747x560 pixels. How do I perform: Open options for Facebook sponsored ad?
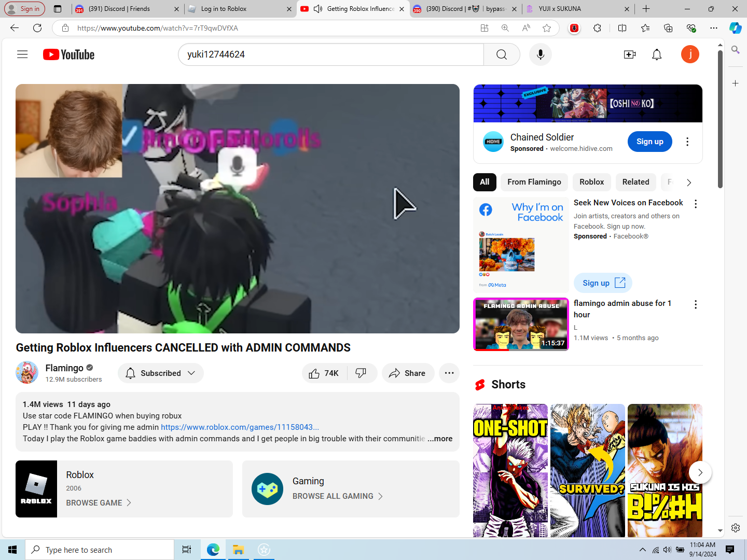point(696,204)
